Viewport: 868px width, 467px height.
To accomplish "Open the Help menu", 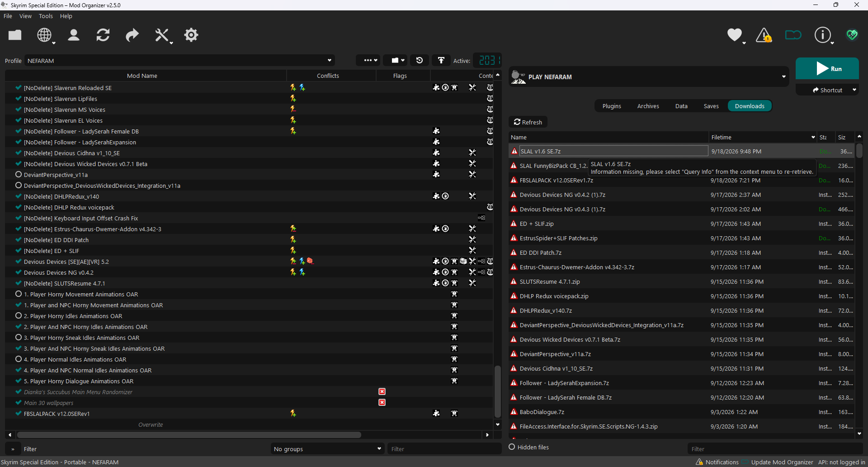I will tap(66, 16).
